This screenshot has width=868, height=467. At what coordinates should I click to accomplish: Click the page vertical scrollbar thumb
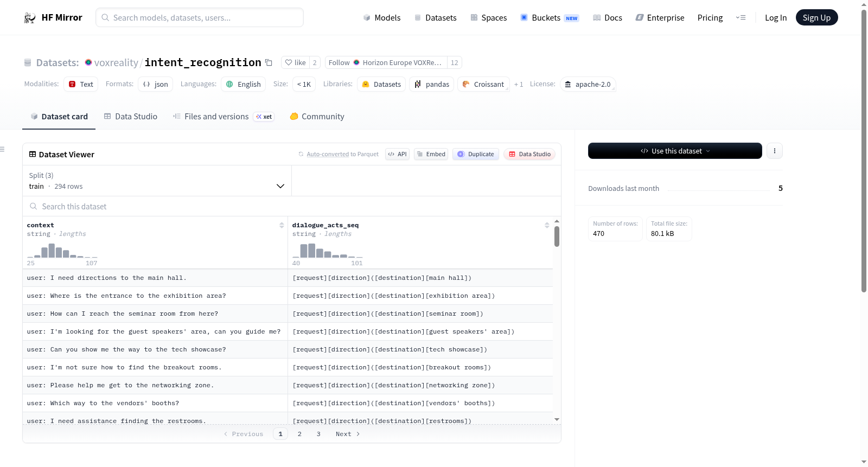coord(864,151)
